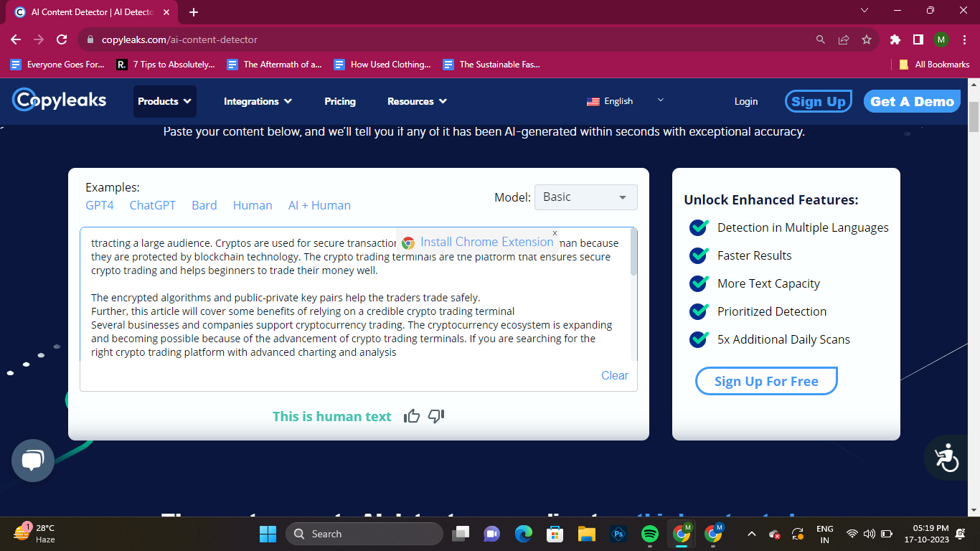Load the Human example
The width and height of the screenshot is (980, 551).
(253, 205)
